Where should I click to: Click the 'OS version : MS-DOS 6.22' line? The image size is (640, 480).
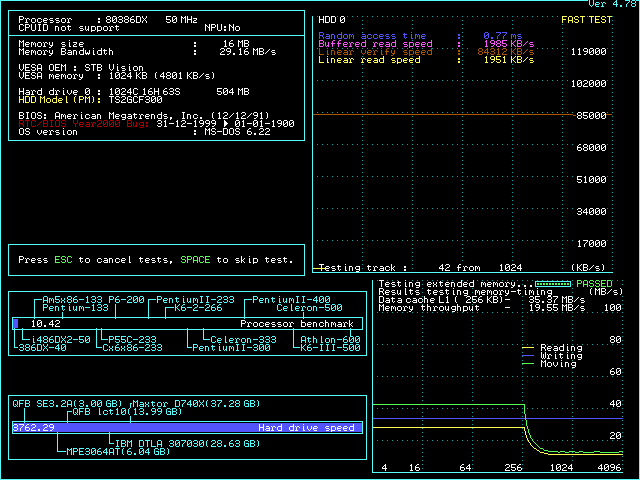pyautogui.click(x=144, y=132)
